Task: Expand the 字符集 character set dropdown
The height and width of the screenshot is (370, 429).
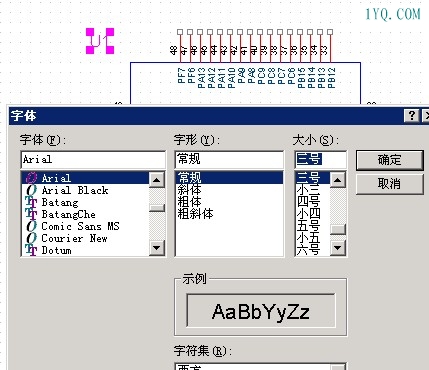Action: click(x=338, y=367)
